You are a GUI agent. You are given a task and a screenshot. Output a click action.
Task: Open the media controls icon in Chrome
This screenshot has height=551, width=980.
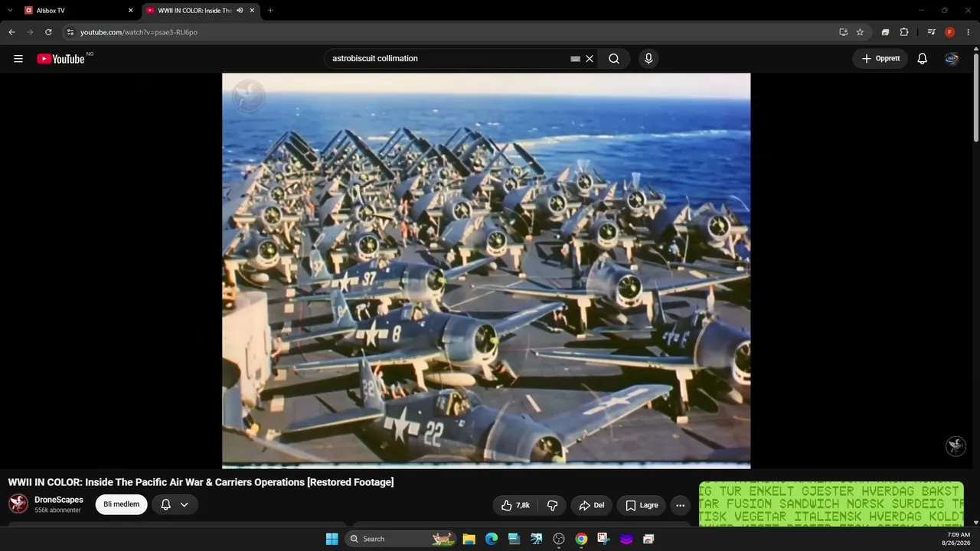tap(931, 32)
